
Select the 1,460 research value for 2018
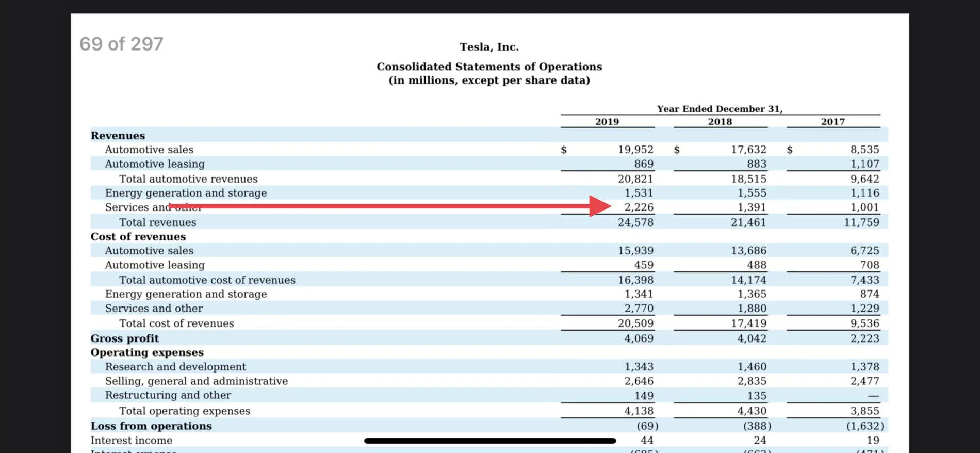pyautogui.click(x=752, y=366)
